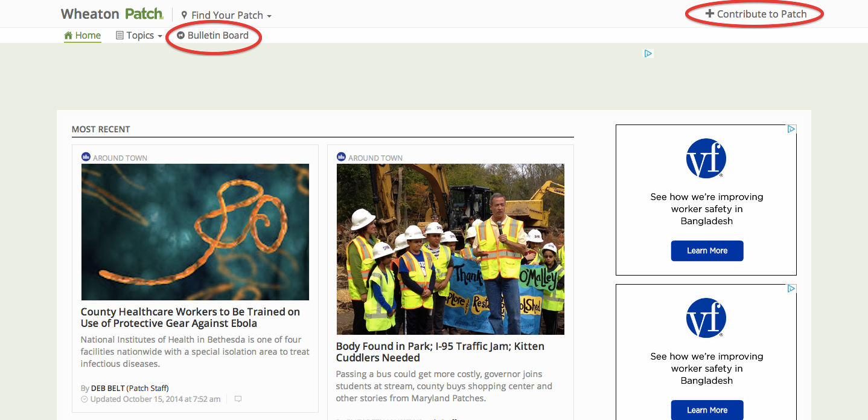Click the AdChoices icon on the lower VF ad

coord(791,288)
